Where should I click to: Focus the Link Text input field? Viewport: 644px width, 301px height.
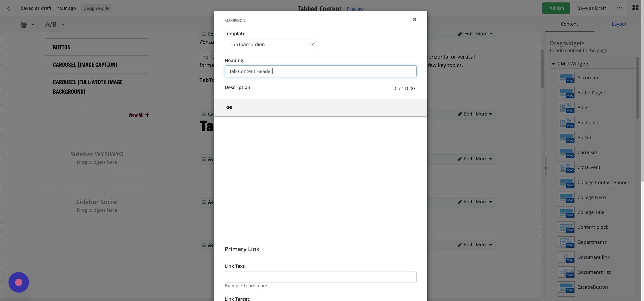[320, 277]
